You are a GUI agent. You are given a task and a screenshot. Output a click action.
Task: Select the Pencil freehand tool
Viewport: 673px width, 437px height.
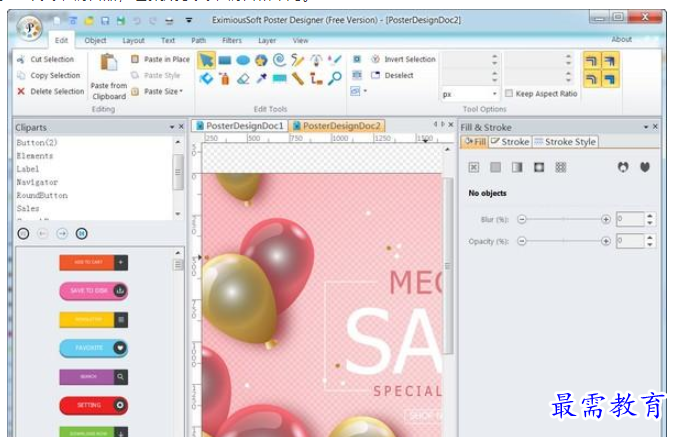pyautogui.click(x=297, y=60)
